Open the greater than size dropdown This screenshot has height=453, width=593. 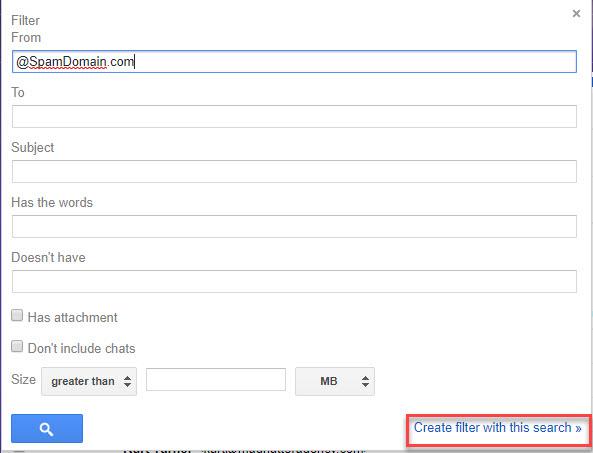pos(89,381)
